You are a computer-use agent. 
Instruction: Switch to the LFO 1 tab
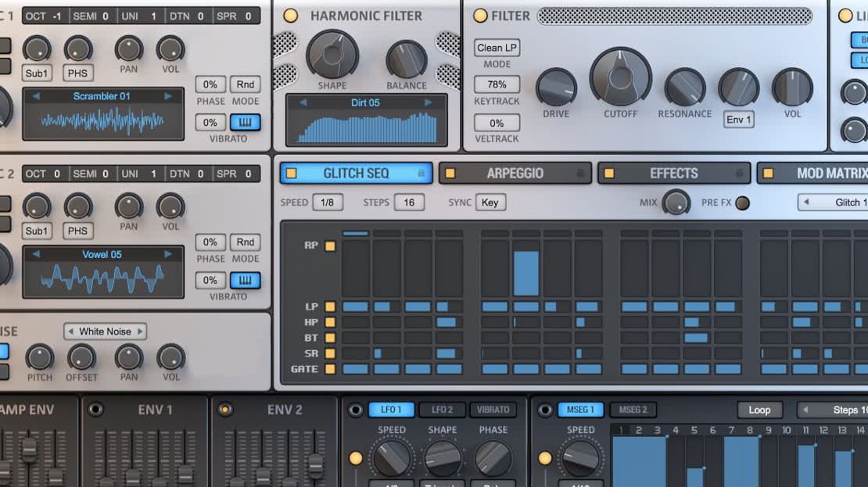click(x=390, y=410)
